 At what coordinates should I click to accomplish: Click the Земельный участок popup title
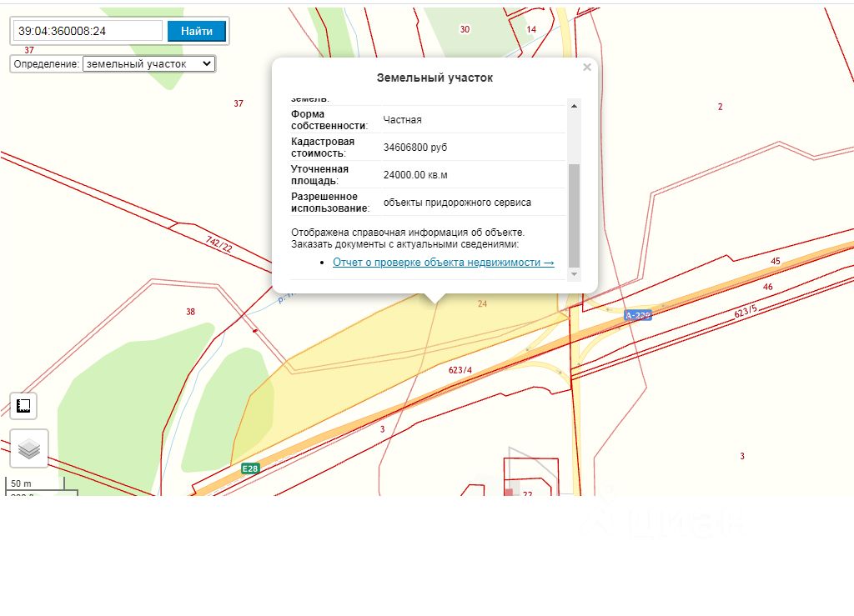coord(435,78)
